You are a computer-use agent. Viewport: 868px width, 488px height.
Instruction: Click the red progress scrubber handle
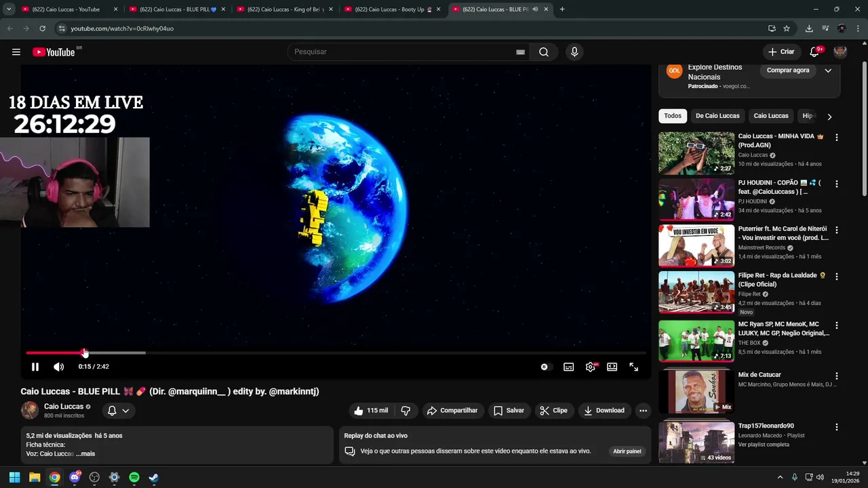tap(84, 352)
